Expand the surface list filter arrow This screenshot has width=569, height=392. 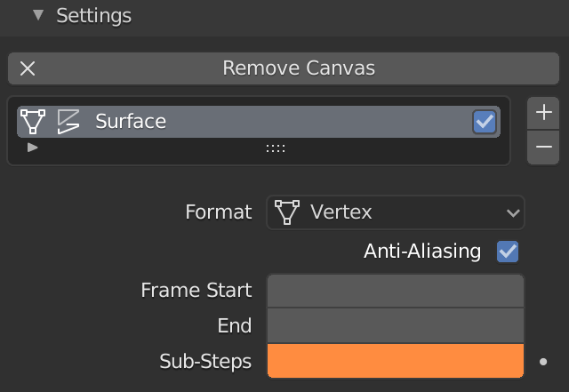33,148
